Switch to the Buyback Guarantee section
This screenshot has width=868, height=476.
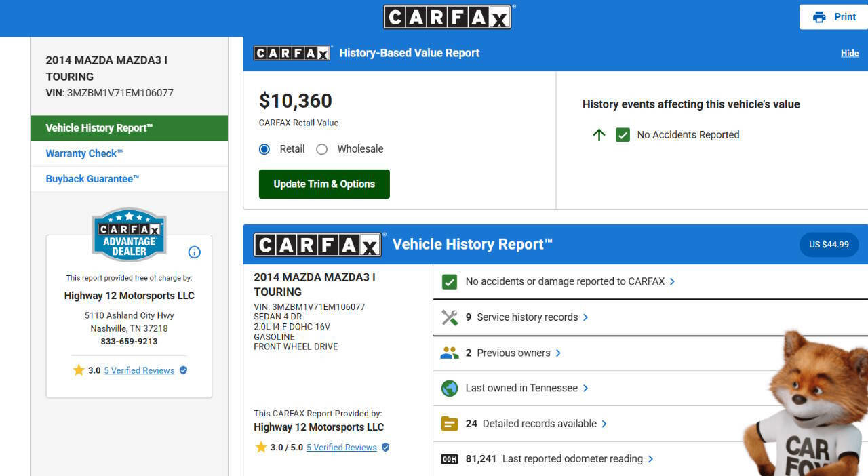click(92, 178)
